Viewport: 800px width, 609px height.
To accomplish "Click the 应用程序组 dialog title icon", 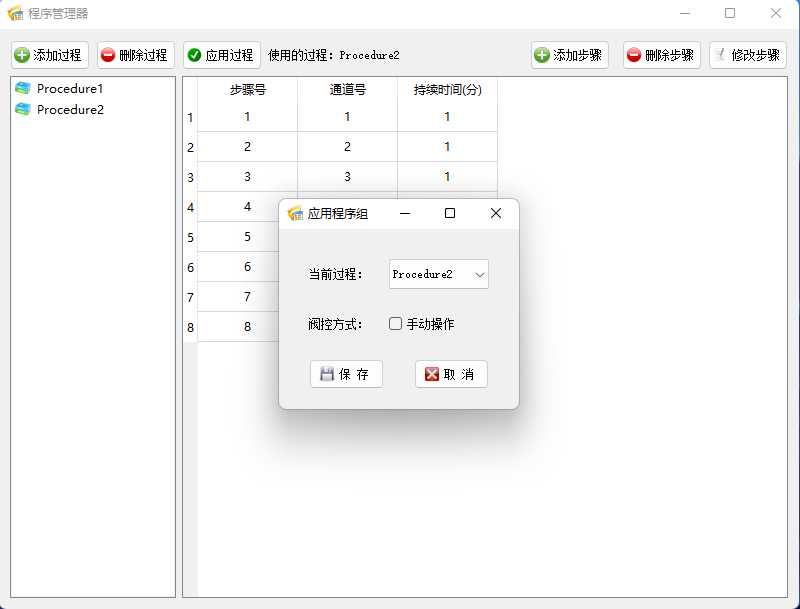I will click(x=295, y=213).
